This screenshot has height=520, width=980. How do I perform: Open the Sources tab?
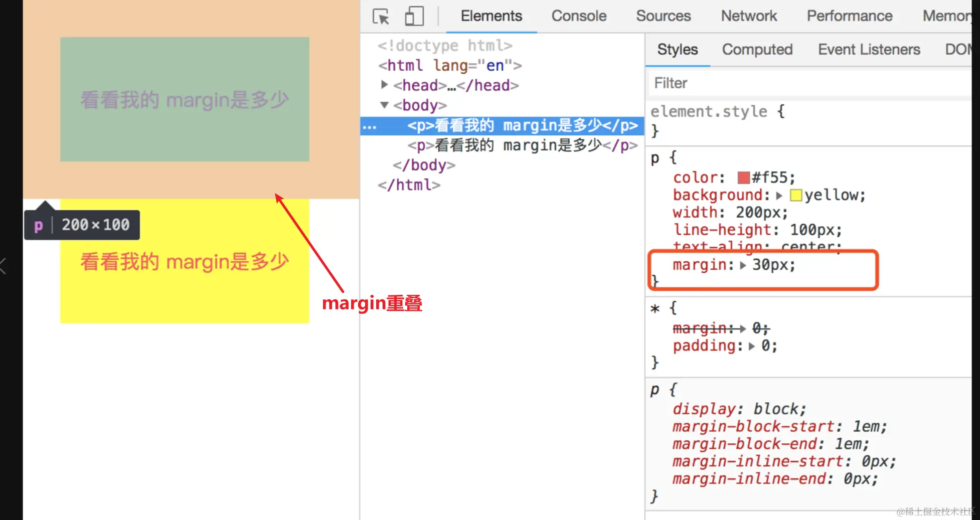pyautogui.click(x=664, y=16)
